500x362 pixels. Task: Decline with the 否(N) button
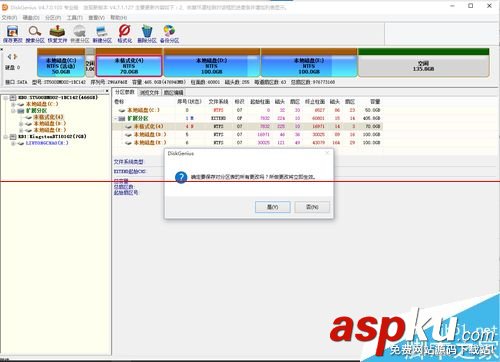click(x=312, y=207)
